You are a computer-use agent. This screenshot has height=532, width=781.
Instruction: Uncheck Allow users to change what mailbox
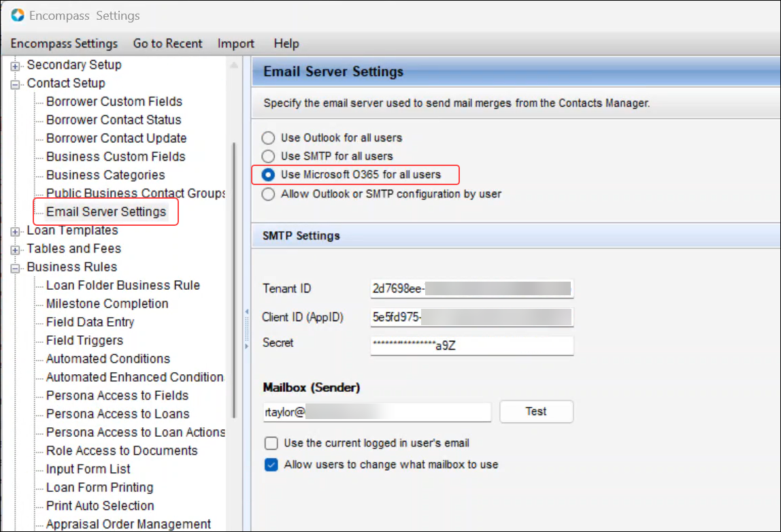coord(271,465)
